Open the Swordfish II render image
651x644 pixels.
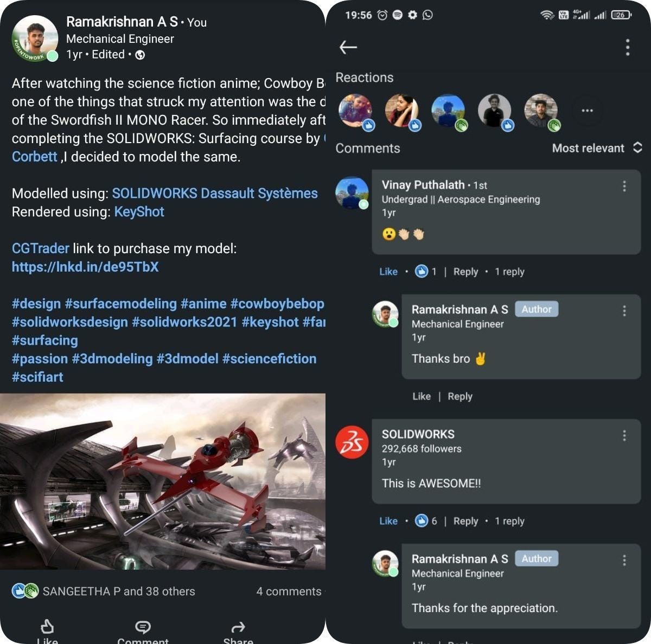coord(163,481)
